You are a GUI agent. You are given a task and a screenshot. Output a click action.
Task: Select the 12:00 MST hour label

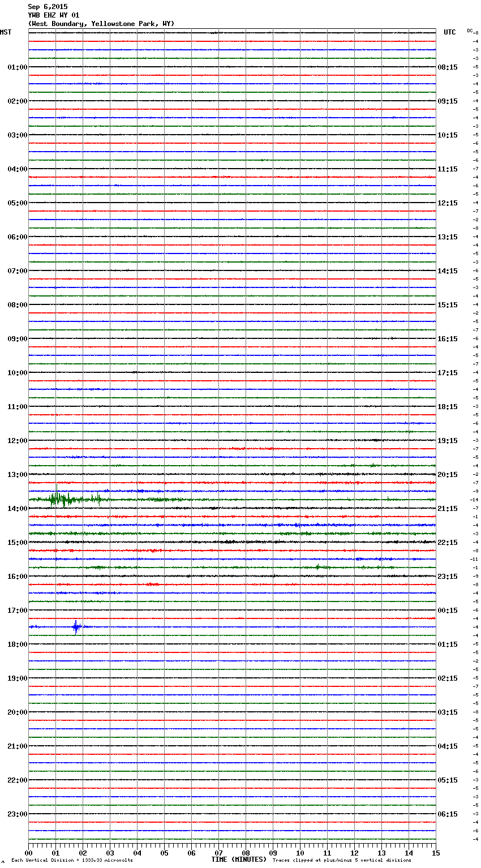pyautogui.click(x=18, y=441)
